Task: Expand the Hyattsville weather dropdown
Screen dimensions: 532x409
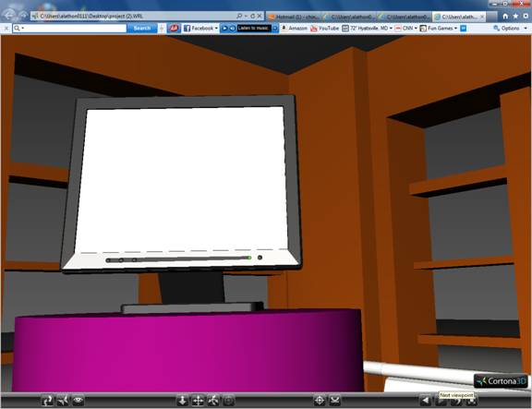Action: coord(392,28)
